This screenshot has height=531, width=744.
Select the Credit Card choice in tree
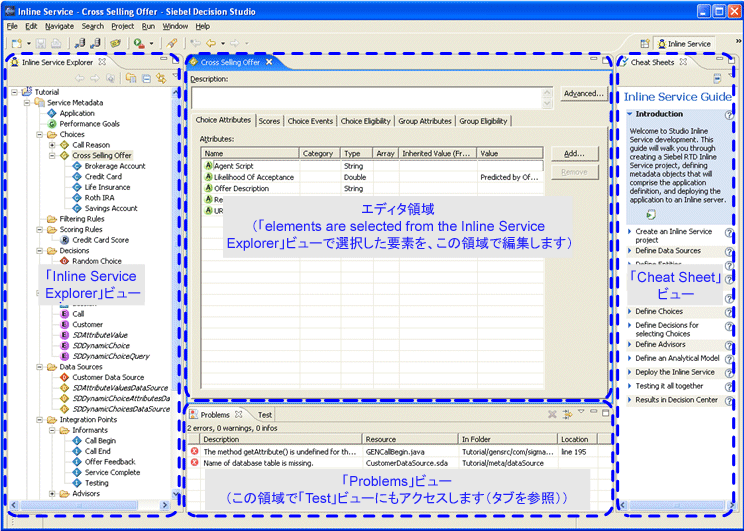coord(103,177)
